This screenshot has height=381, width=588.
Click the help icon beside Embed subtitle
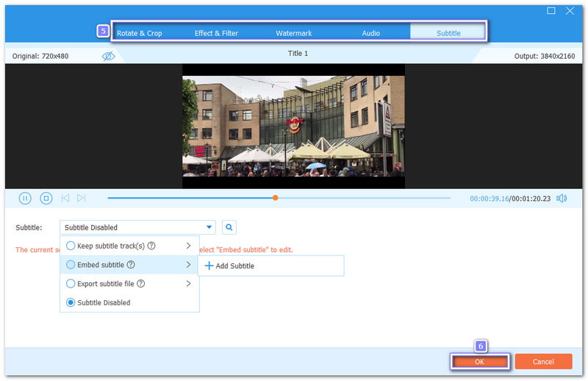pos(131,265)
